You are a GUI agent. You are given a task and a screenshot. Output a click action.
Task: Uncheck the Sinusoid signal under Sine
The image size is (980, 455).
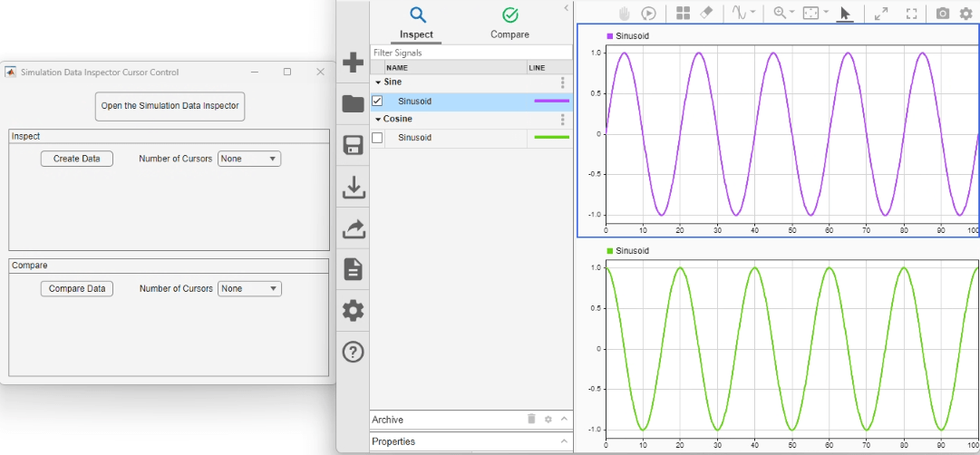click(377, 102)
